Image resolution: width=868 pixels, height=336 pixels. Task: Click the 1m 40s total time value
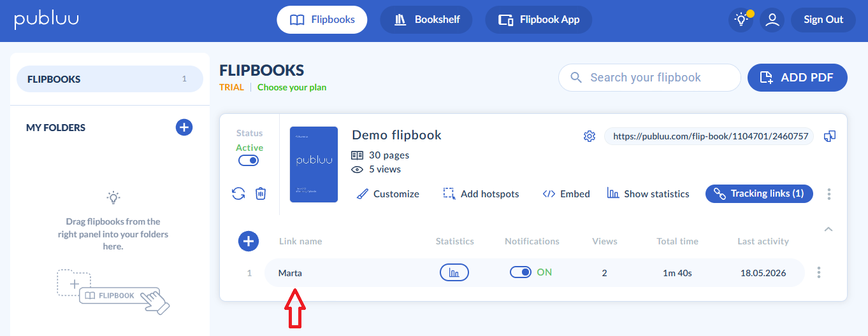click(677, 273)
